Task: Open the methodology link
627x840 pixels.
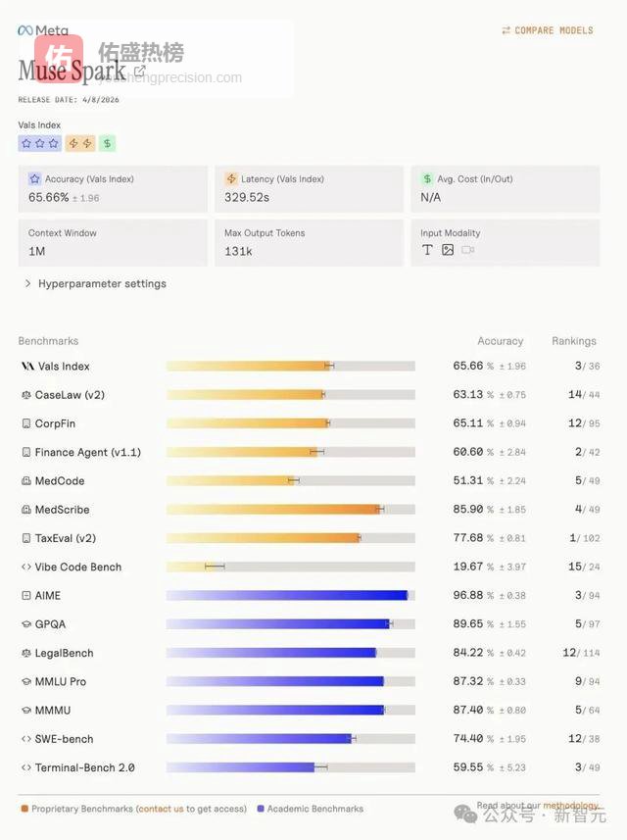Action: (569, 806)
